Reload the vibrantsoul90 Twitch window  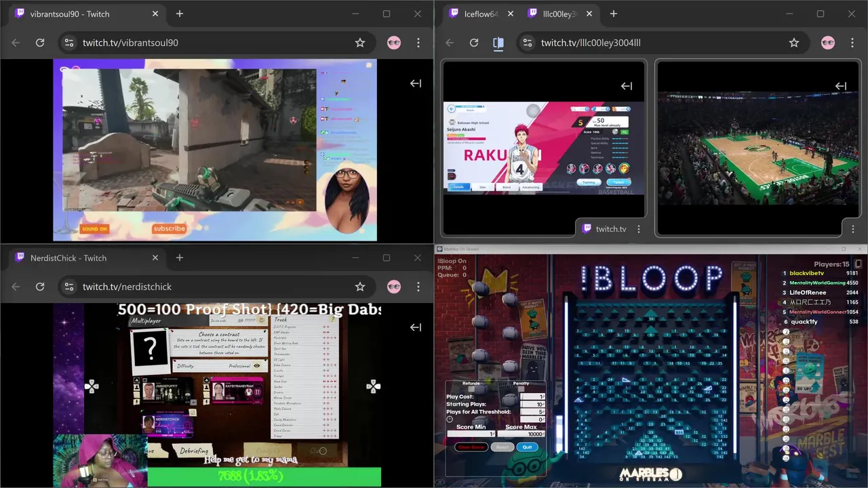click(40, 43)
